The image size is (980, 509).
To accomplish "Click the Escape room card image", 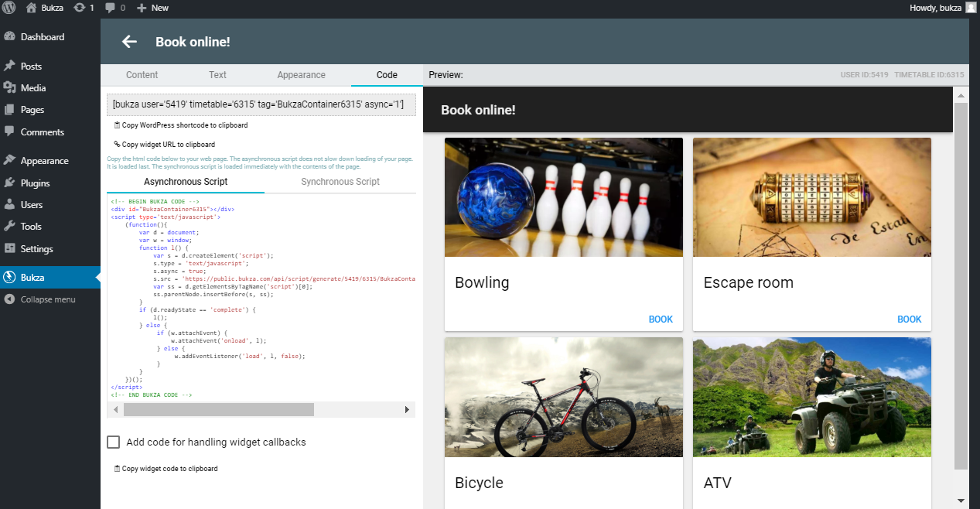I will click(x=812, y=197).
